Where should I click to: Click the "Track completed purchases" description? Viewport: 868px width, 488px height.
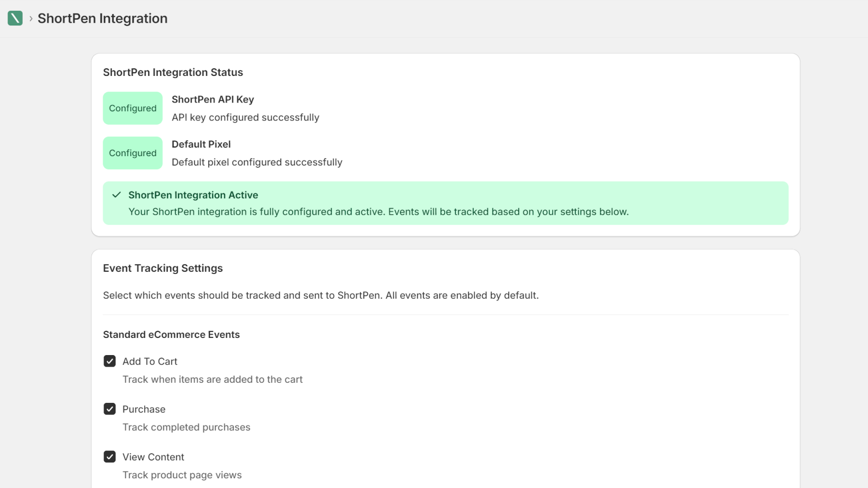pyautogui.click(x=186, y=427)
